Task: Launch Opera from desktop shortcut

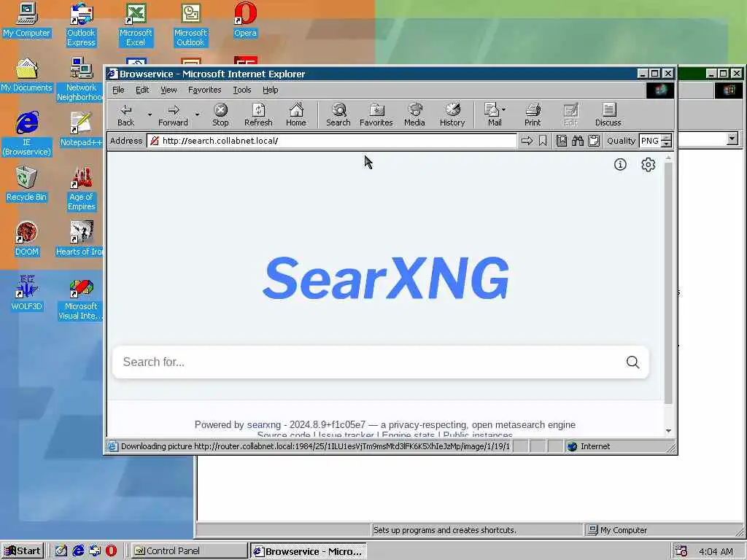Action: [245, 20]
